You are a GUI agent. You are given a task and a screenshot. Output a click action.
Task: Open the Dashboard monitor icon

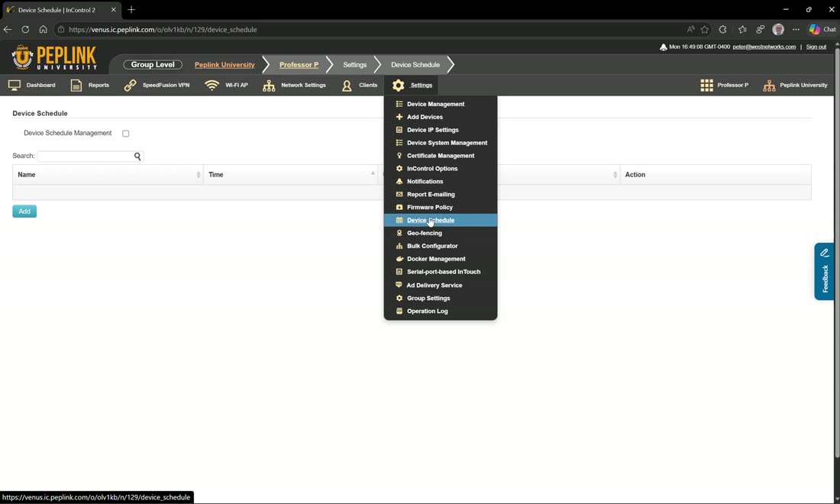tap(15, 86)
